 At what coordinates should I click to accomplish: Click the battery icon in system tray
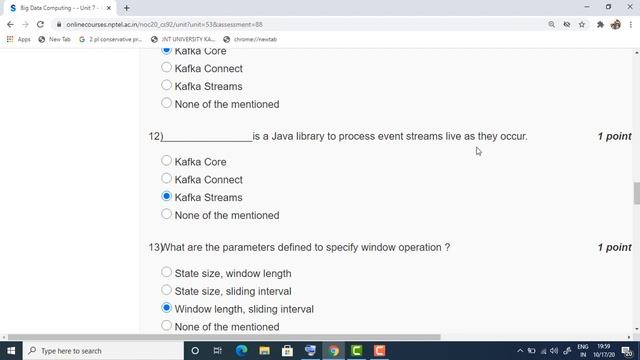[x=531, y=351]
